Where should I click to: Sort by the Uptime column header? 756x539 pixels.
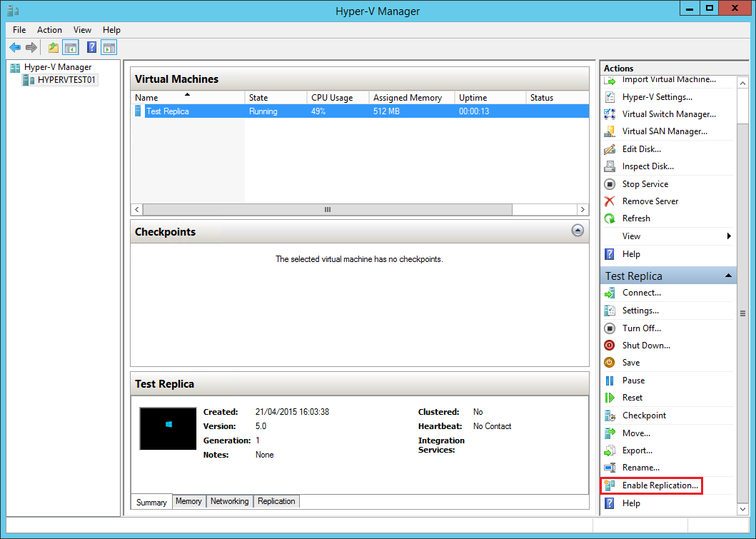[x=490, y=97]
